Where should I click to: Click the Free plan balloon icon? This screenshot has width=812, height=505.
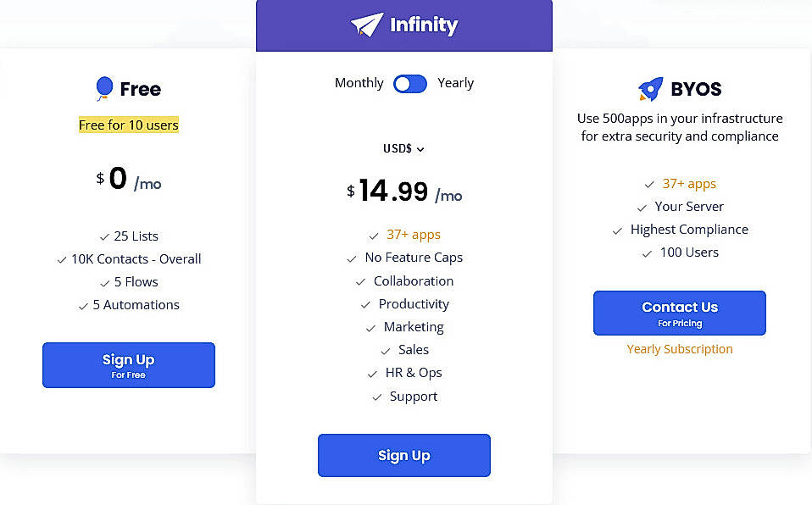(104, 89)
